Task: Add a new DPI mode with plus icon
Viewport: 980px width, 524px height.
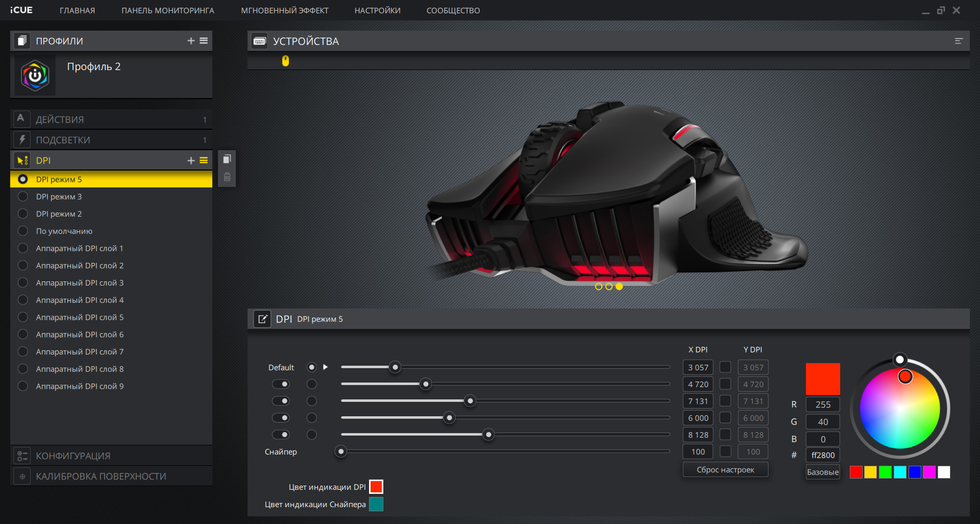Action: [191, 160]
